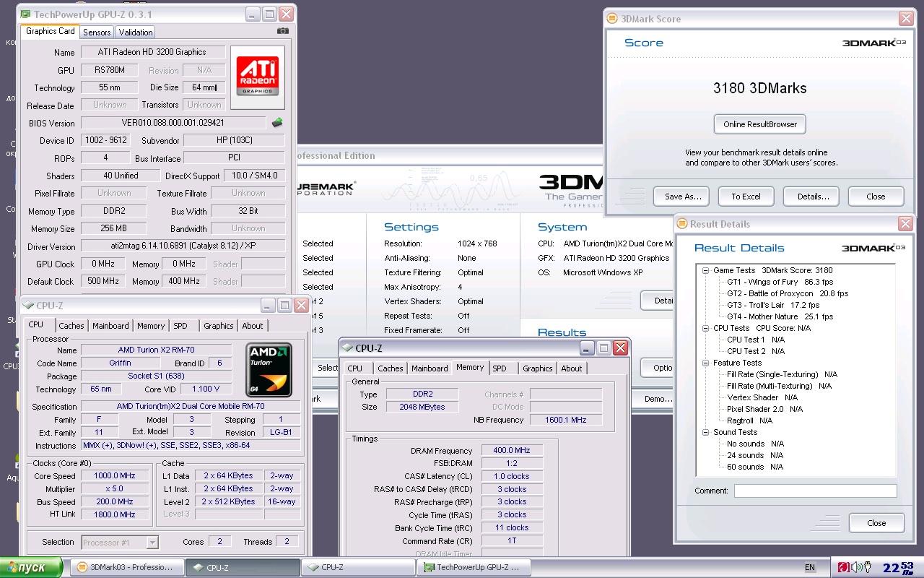The width and height of the screenshot is (924, 578).
Task: Open About tab in CPU-Z processor window
Action: 252,326
